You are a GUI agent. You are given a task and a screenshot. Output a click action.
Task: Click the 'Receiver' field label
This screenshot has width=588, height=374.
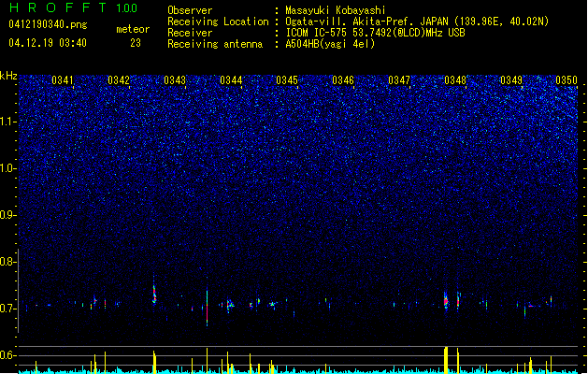click(190, 33)
